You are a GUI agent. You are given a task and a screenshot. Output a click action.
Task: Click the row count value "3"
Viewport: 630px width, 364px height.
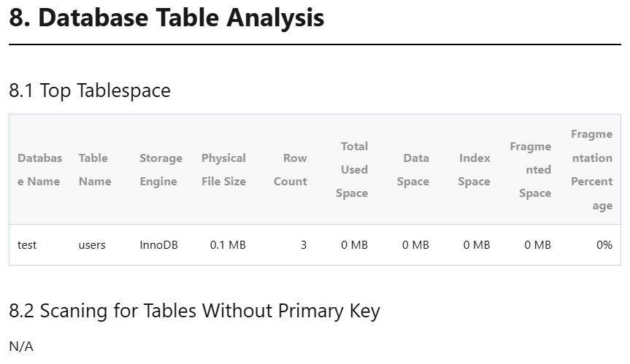304,245
